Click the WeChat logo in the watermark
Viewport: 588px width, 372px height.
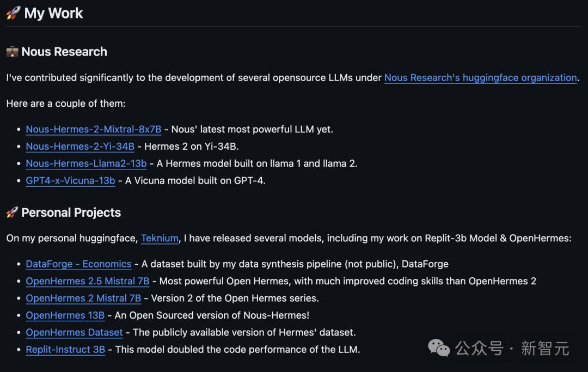coord(439,347)
